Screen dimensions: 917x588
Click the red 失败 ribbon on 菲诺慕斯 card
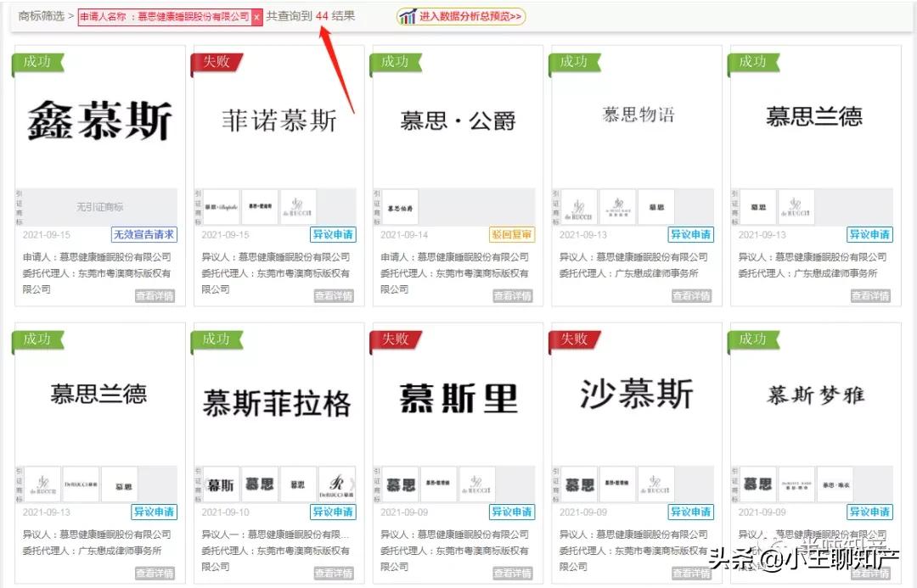pyautogui.click(x=214, y=63)
